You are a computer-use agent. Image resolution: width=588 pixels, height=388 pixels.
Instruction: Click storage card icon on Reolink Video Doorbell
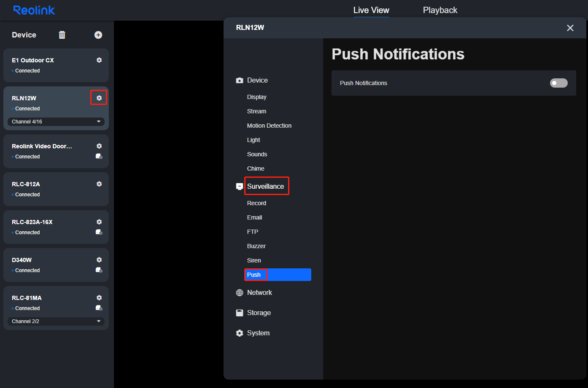point(99,156)
